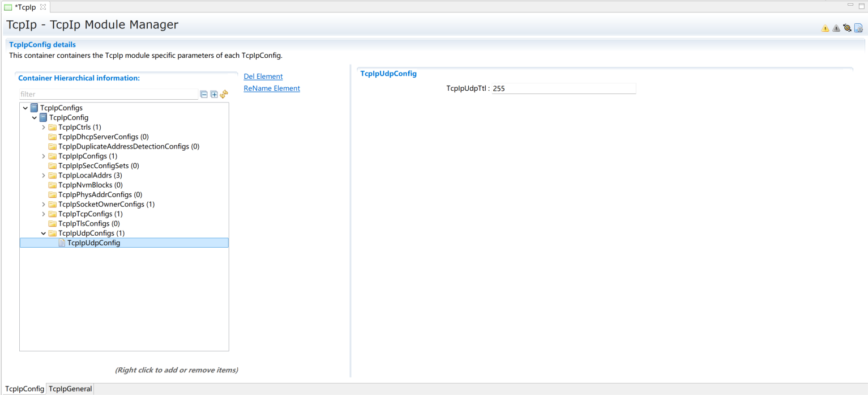Expand all tree items with plus icon
868x395 pixels.
pos(214,94)
